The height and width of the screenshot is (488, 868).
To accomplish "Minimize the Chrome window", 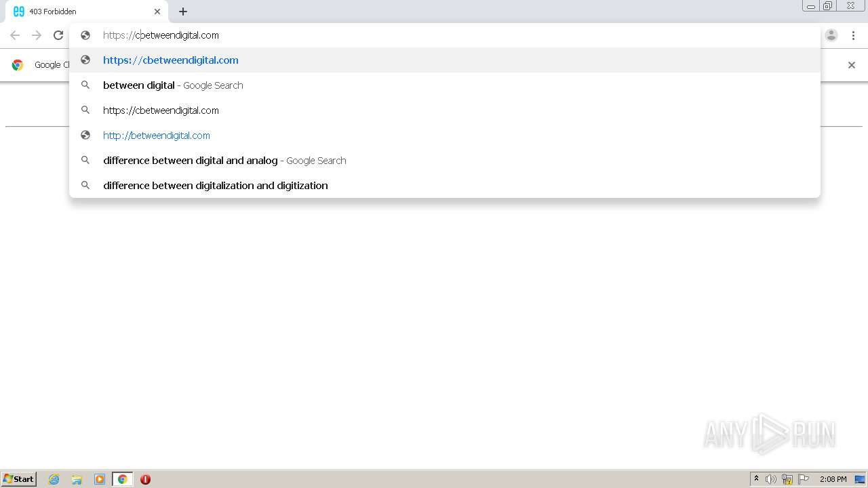I will click(811, 6).
